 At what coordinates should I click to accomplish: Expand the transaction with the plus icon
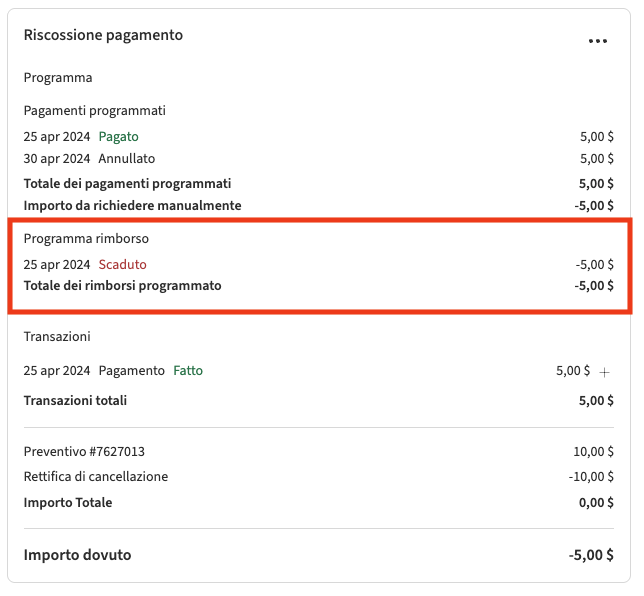click(x=604, y=371)
